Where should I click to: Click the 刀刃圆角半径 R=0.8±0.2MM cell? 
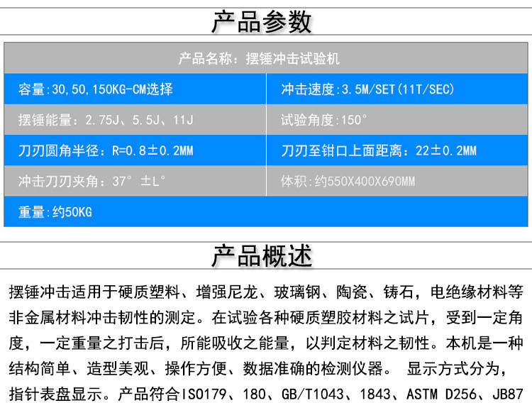pos(105,151)
